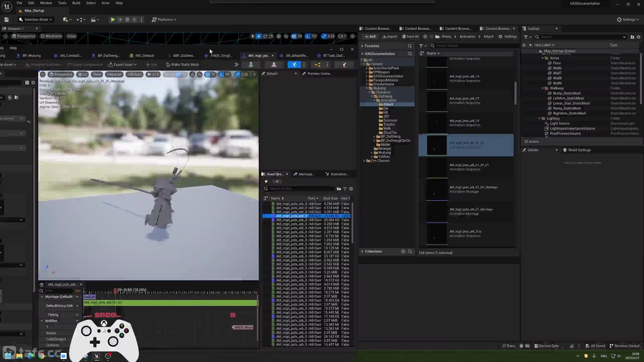
Task: Select the Default montage section marker
Action: tap(89, 297)
